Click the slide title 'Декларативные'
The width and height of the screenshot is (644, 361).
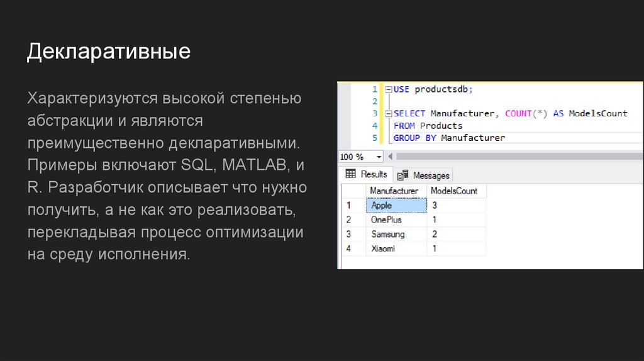click(109, 52)
